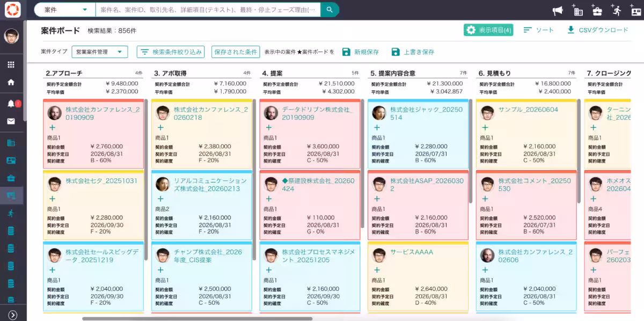Viewport: 644px width, 321px height.
Task: Select the highlighted deal board sidebar icon
Action: tap(11, 195)
